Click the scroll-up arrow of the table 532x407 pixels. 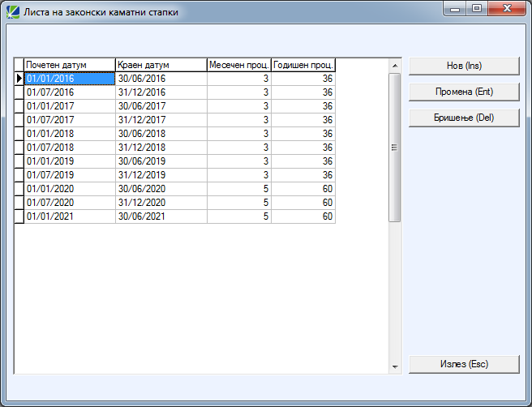point(395,66)
